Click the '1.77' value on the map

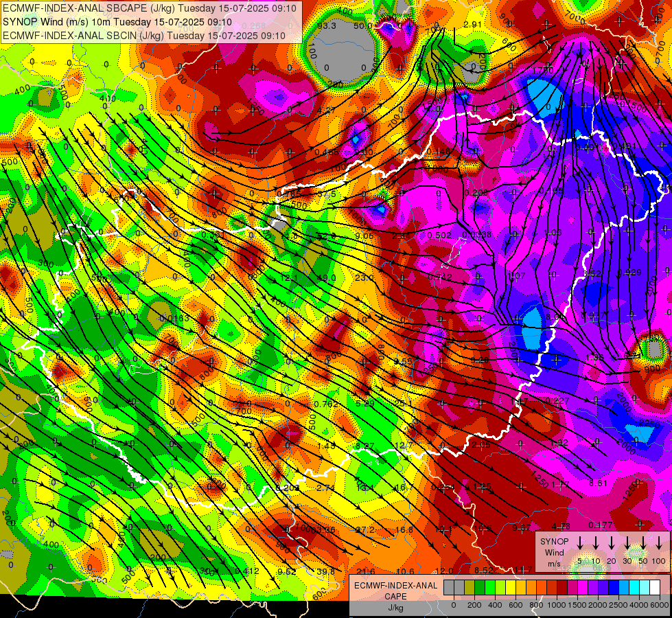tap(559, 485)
